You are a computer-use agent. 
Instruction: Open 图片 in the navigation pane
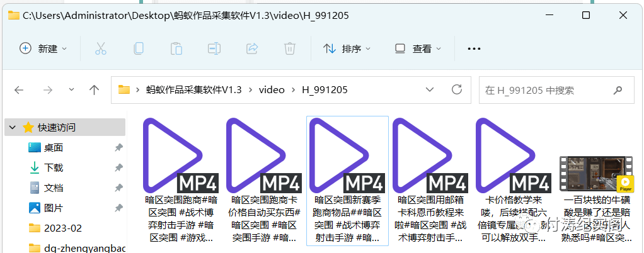54,208
